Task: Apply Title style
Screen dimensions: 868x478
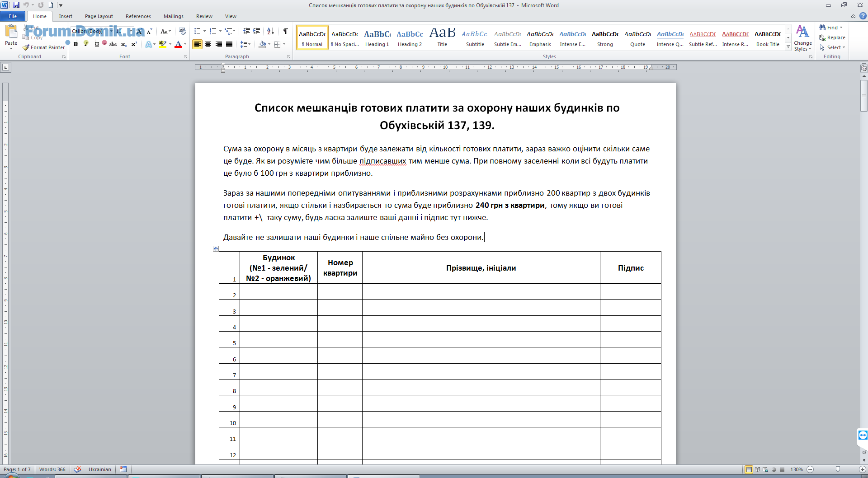Action: click(x=442, y=37)
